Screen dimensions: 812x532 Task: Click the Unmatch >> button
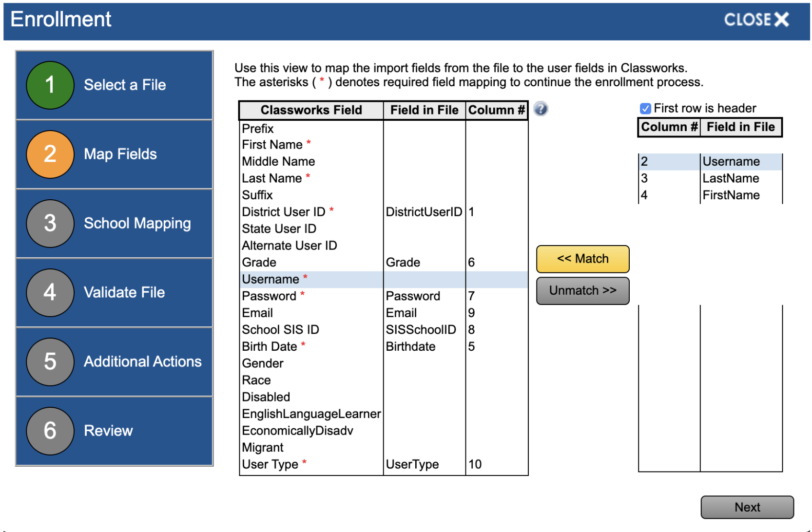(582, 291)
